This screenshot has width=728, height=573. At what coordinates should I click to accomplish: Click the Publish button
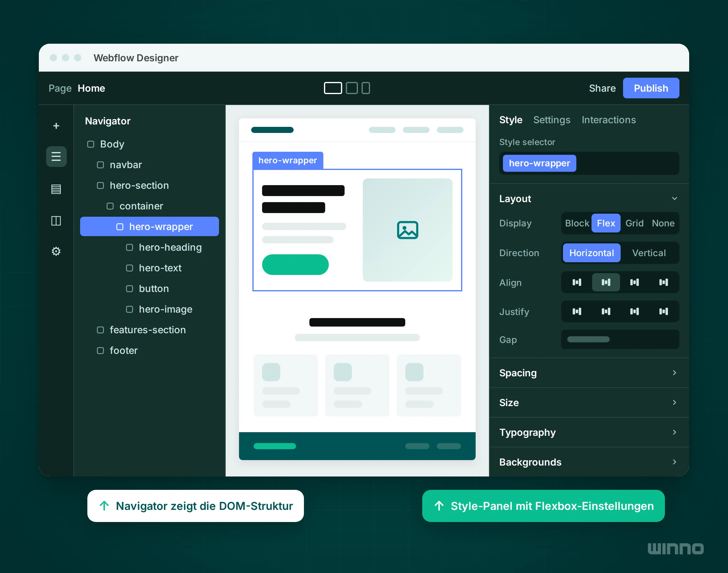(651, 88)
